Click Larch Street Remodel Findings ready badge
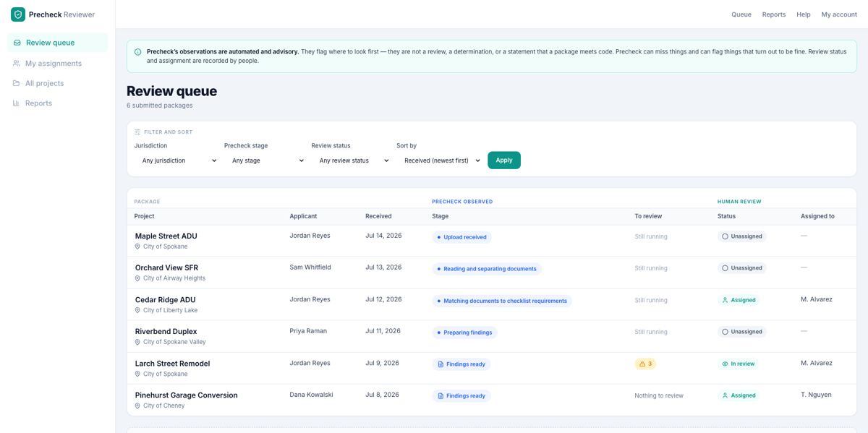This screenshot has height=433, width=868. [461, 364]
